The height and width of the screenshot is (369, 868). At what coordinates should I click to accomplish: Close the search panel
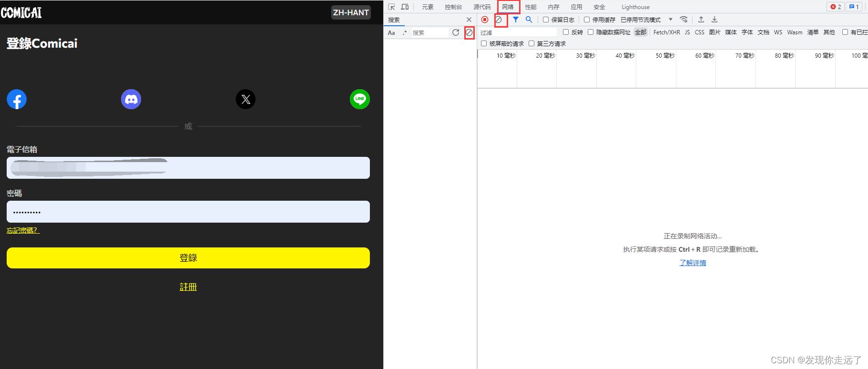pyautogui.click(x=469, y=20)
